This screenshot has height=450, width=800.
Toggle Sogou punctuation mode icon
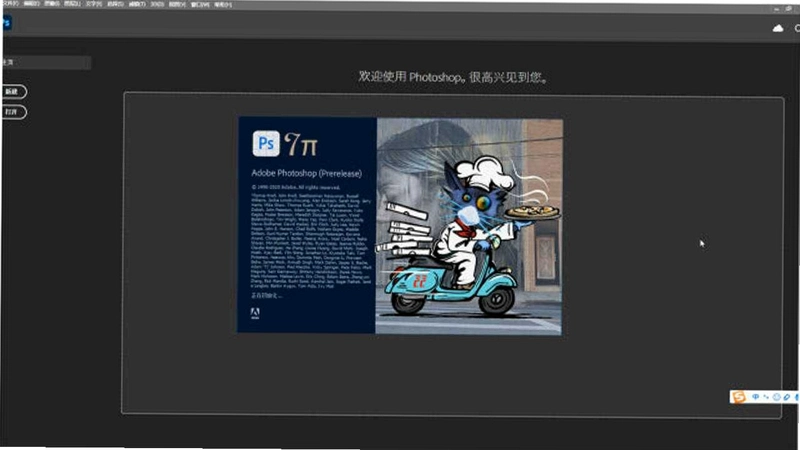click(766, 397)
